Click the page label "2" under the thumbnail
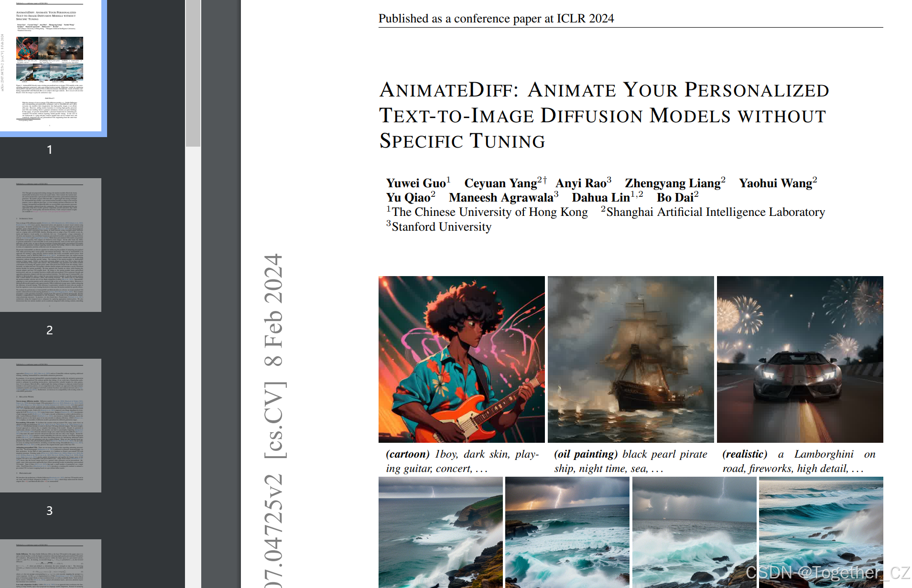 pos(49,330)
